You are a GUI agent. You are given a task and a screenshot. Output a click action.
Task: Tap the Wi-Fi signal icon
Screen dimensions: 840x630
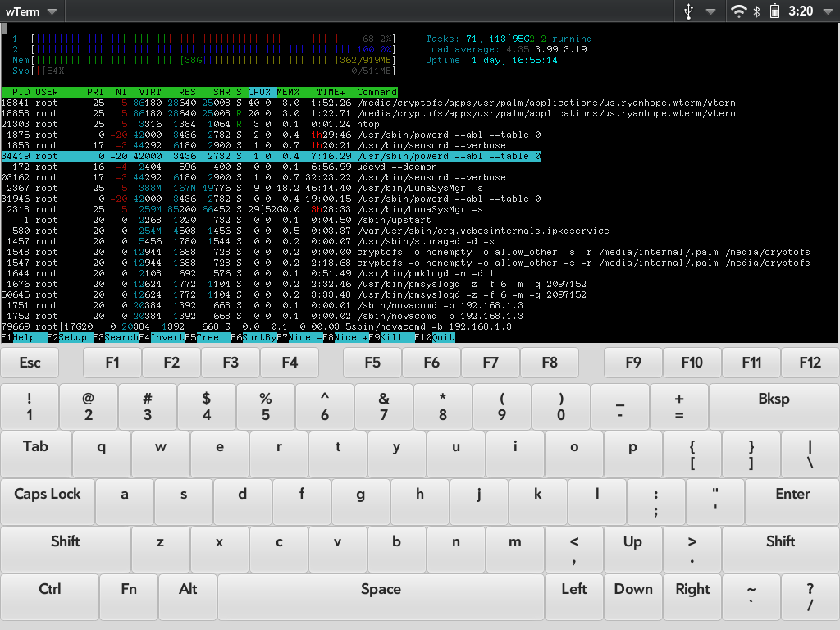coord(739,11)
